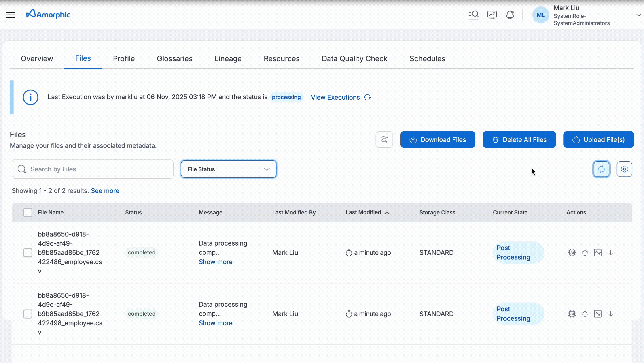Click the AI chip icon in first file row
This screenshot has height=363, width=644.
(572, 253)
